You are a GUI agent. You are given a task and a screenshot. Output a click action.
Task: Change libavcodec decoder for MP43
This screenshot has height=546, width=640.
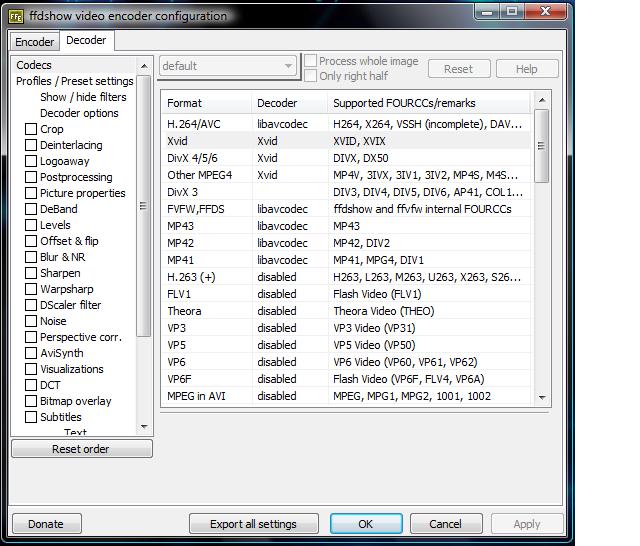click(x=290, y=226)
